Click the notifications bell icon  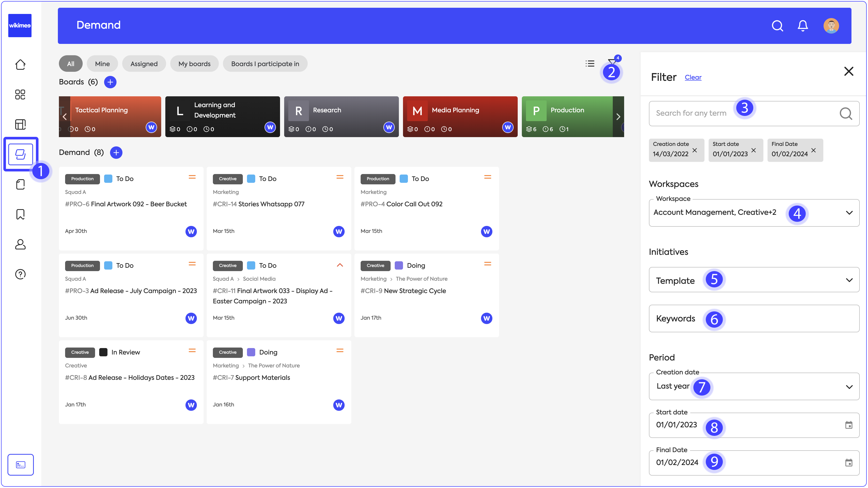click(803, 26)
